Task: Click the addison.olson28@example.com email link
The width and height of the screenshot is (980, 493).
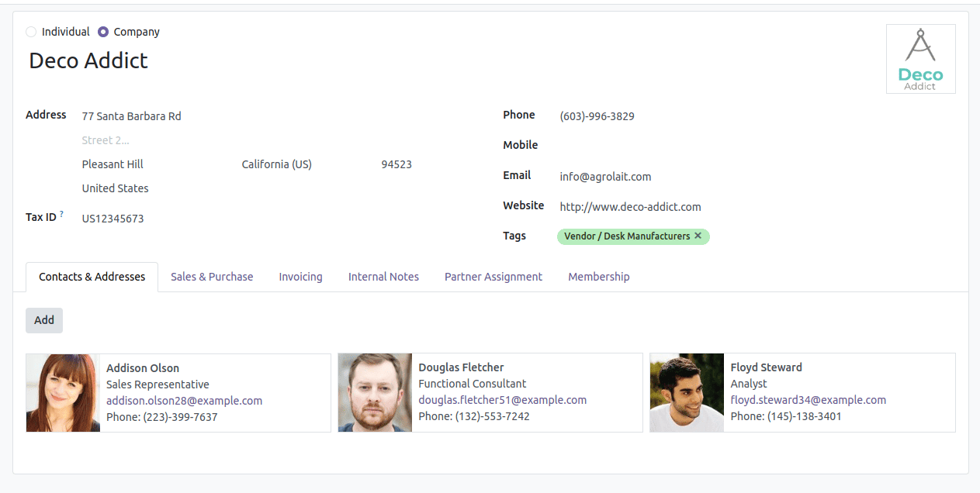Action: tap(183, 400)
